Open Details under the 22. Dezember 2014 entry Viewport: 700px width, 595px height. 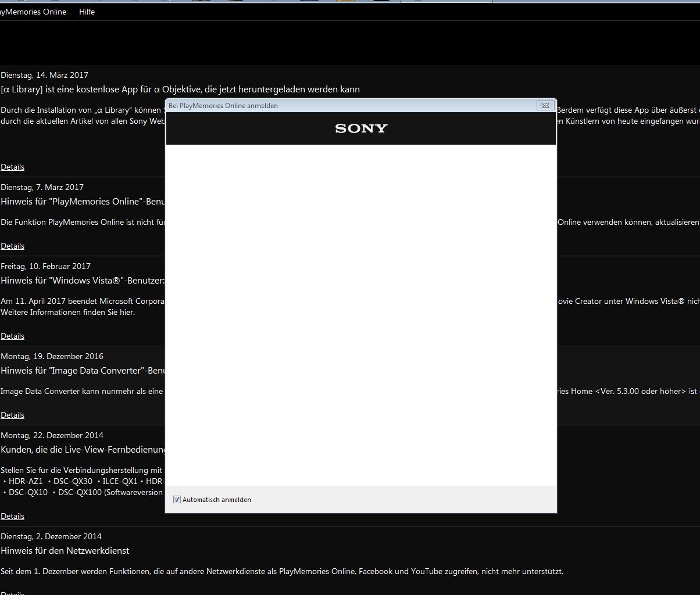click(12, 516)
